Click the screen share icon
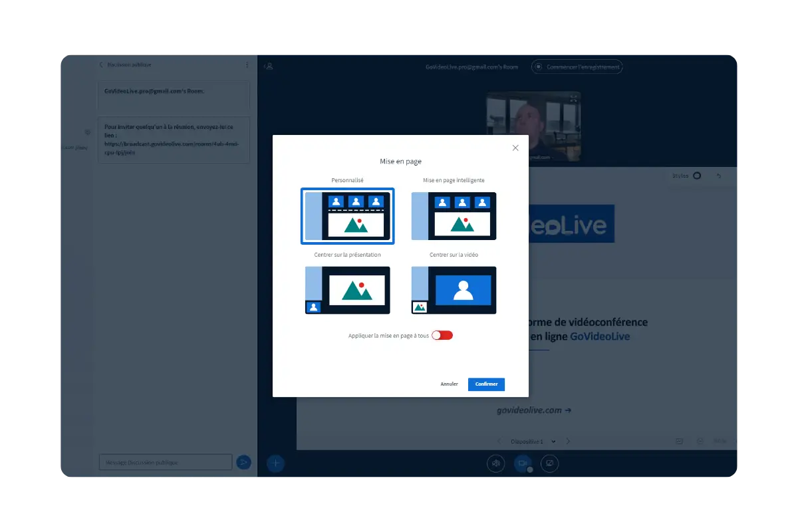The image size is (798, 532). (x=549, y=464)
